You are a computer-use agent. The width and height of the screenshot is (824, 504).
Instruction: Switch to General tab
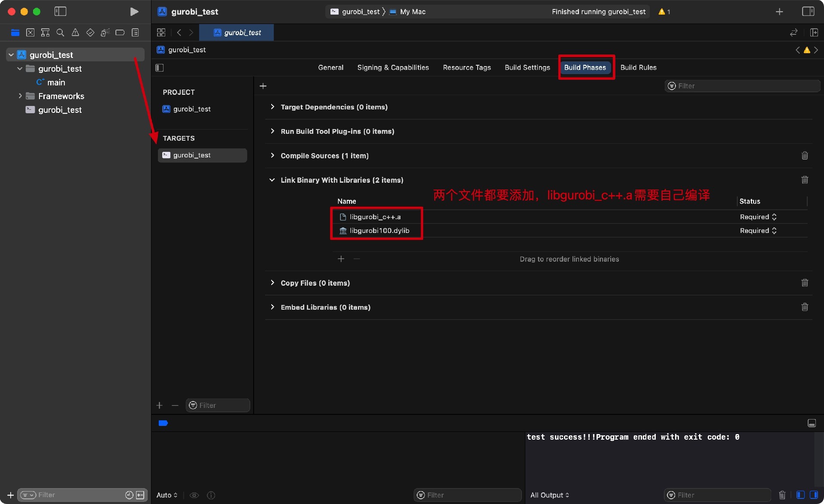tap(330, 67)
